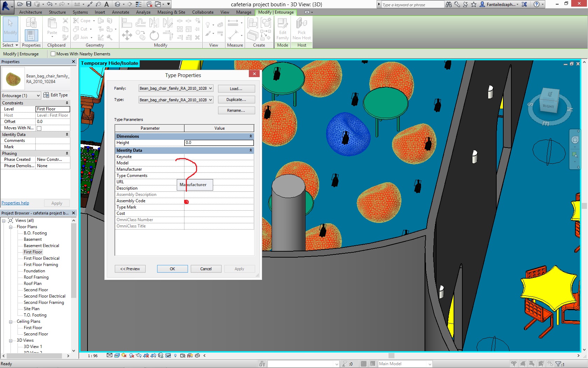Toggle Select Underlay Elements in status bar
The width and height of the screenshot is (588, 368).
pyautogui.click(x=523, y=364)
